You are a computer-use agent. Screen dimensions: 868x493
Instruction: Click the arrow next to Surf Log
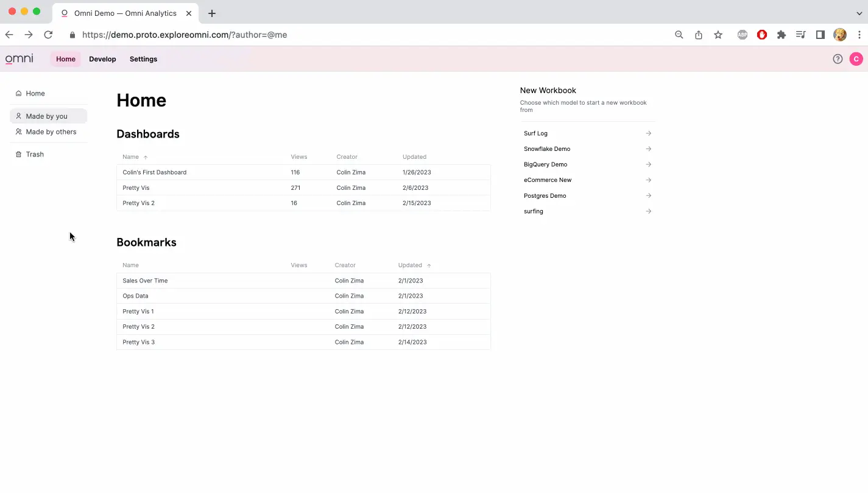(x=648, y=133)
